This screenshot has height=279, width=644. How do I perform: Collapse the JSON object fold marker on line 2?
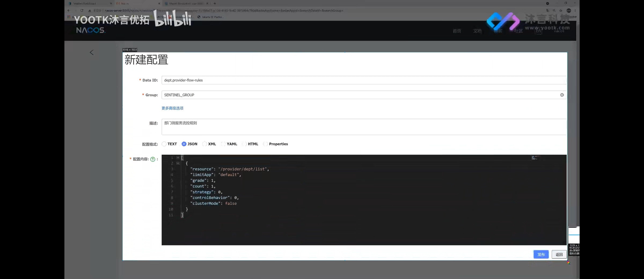pyautogui.click(x=178, y=163)
